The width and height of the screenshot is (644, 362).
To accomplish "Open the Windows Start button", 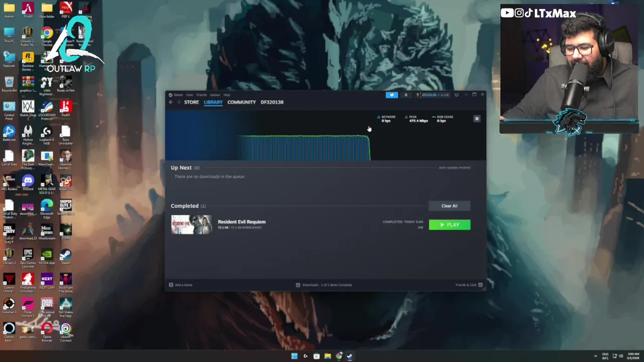I will click(x=294, y=356).
